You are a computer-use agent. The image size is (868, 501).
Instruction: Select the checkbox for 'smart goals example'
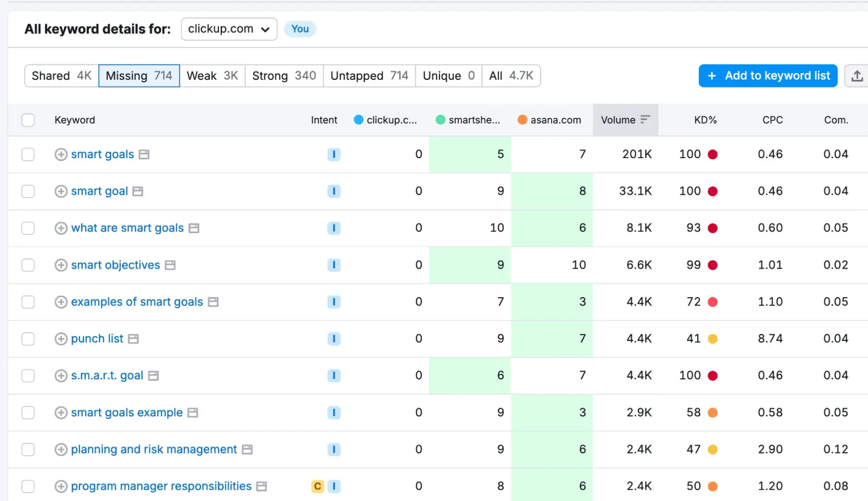pyautogui.click(x=28, y=412)
